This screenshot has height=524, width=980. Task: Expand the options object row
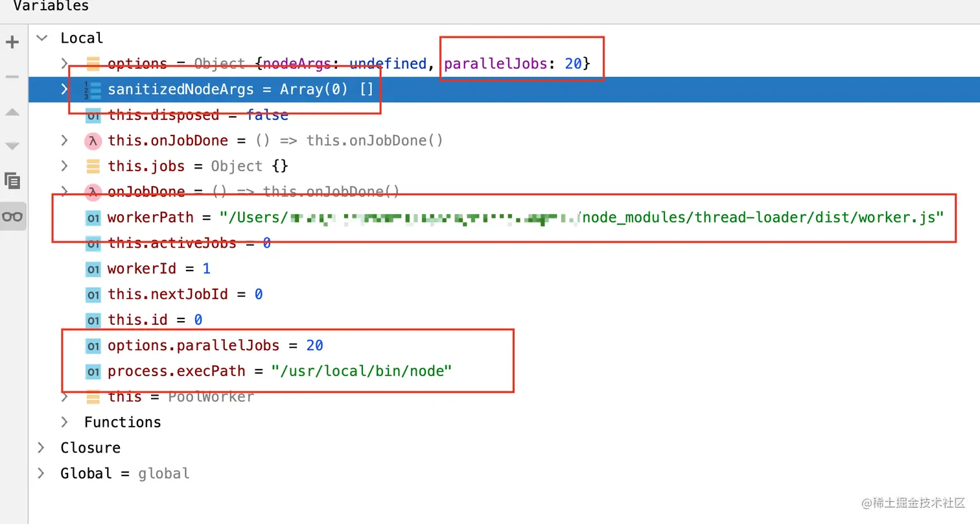point(64,64)
